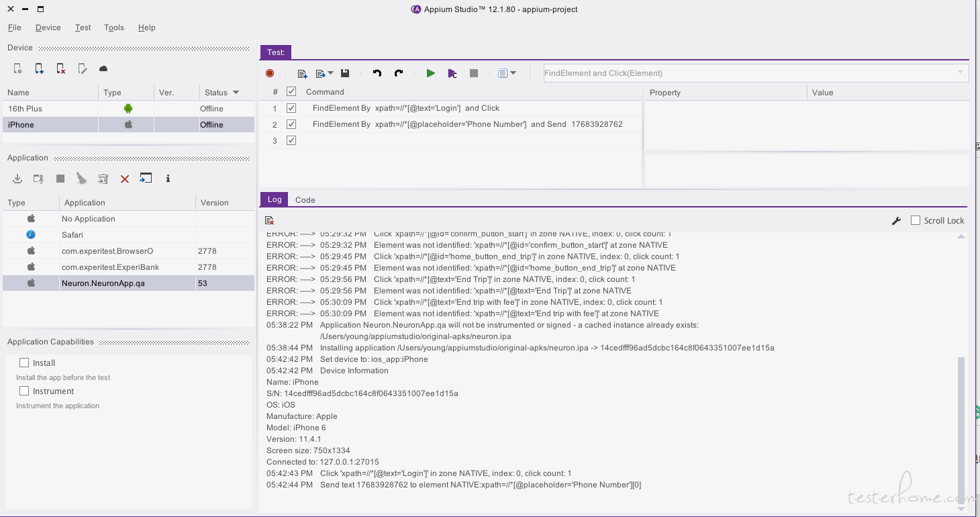Toggle the checkbox for empty command row 3
The height and width of the screenshot is (517, 980).
point(291,140)
